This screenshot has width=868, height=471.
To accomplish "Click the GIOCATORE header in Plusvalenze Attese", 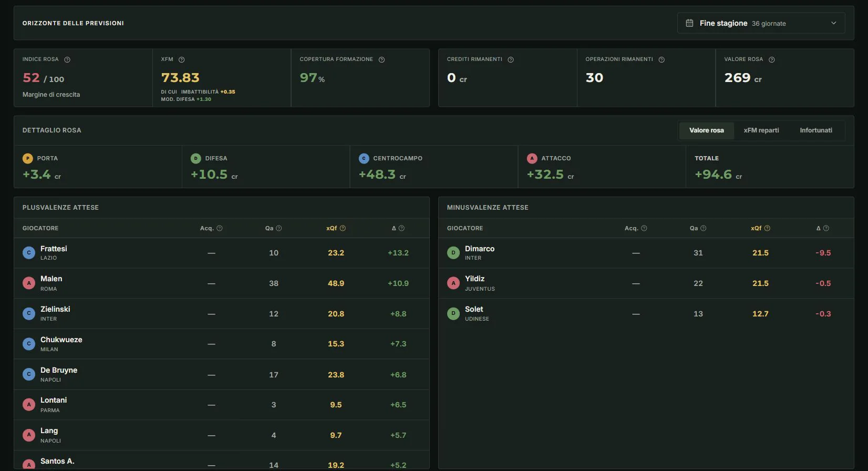I will pos(40,228).
